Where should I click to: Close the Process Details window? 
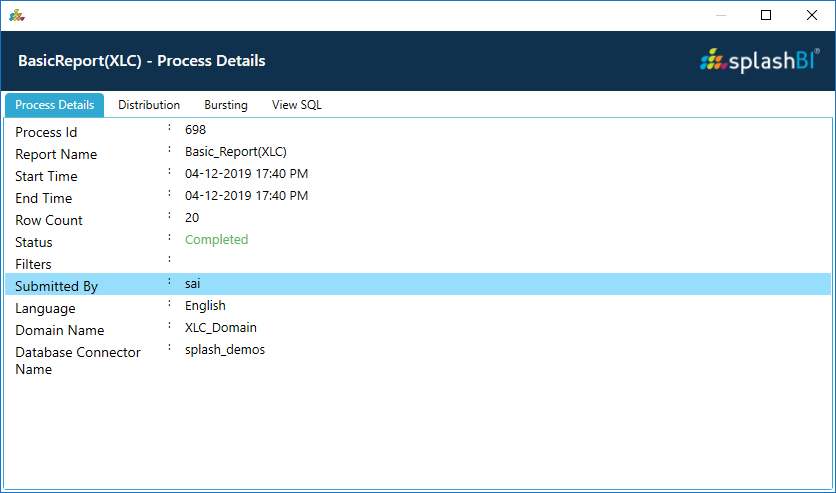click(811, 15)
